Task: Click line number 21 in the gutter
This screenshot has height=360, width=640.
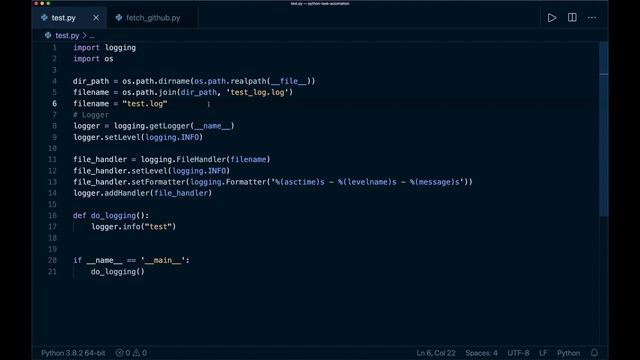Action: click(x=52, y=271)
